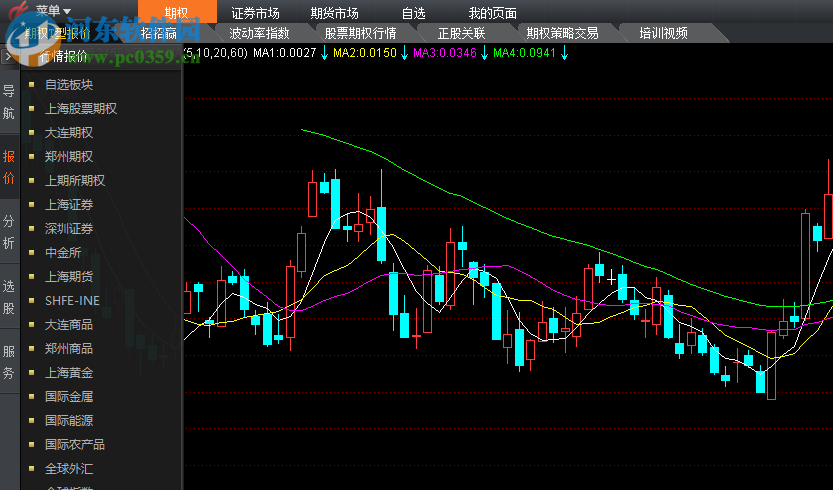Open the 自选 tab
Screen dimensions: 833x490
tap(413, 13)
